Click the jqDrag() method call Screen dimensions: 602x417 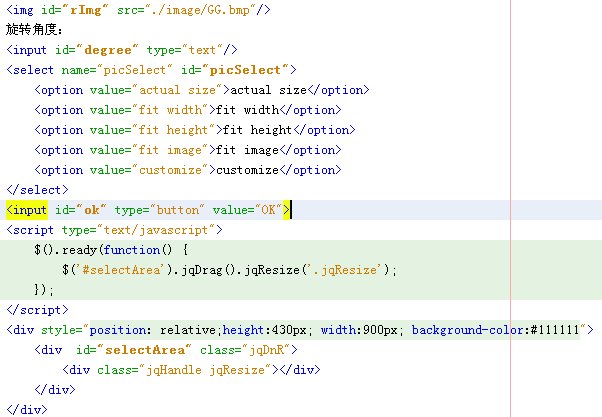coord(208,270)
